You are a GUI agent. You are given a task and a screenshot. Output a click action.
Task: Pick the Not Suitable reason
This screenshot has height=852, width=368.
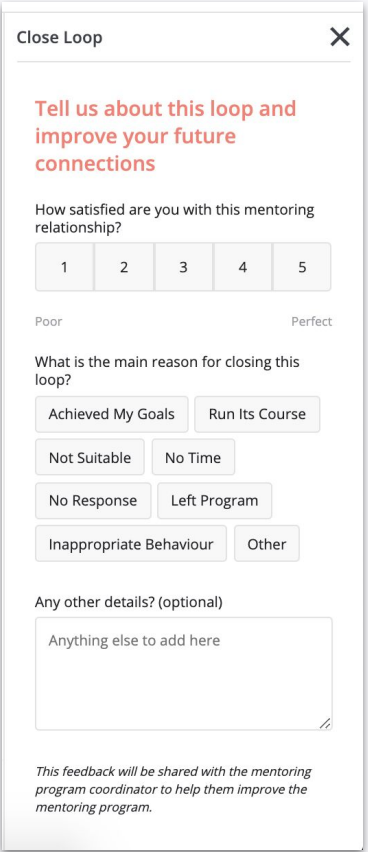(x=90, y=457)
